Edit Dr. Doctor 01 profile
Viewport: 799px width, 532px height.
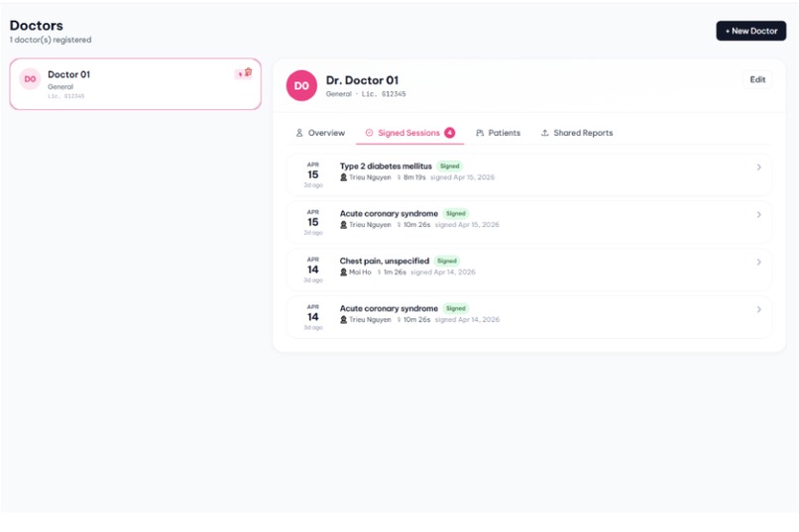pos(757,79)
